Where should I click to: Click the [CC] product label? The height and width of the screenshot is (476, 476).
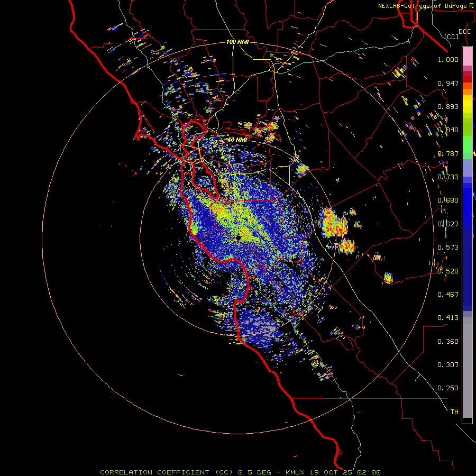click(x=452, y=36)
